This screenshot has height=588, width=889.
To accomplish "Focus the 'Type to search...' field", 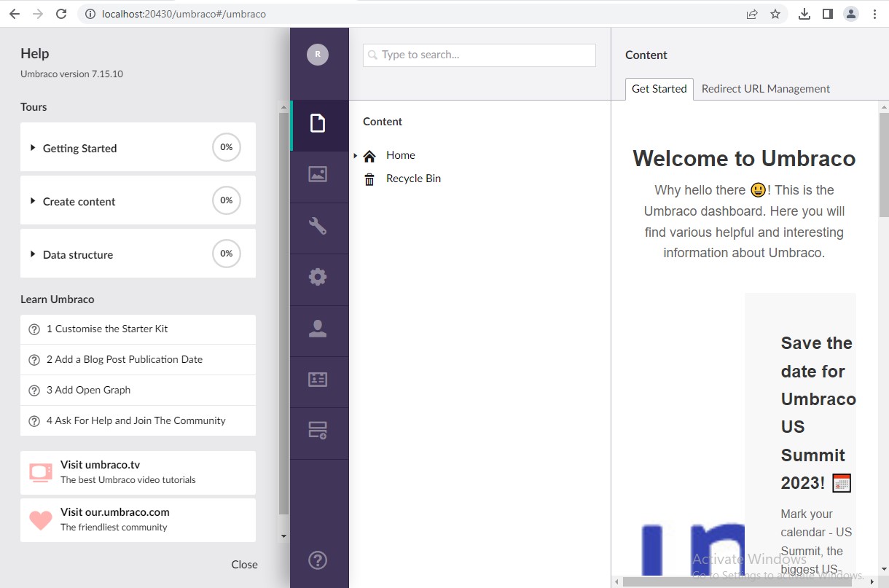I will click(479, 55).
